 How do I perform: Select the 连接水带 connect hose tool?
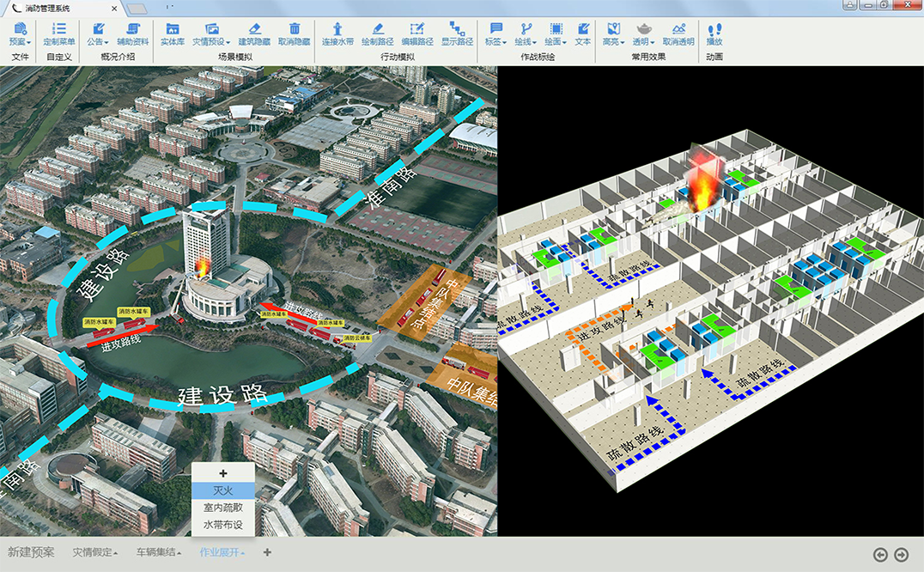(x=337, y=33)
